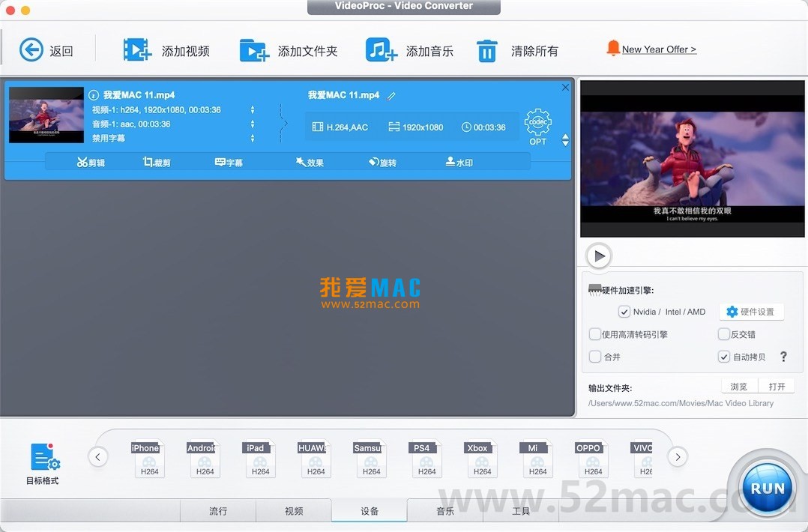The image size is (808, 532).
Task: Switch to the 视频 video tab
Action: pos(294,511)
